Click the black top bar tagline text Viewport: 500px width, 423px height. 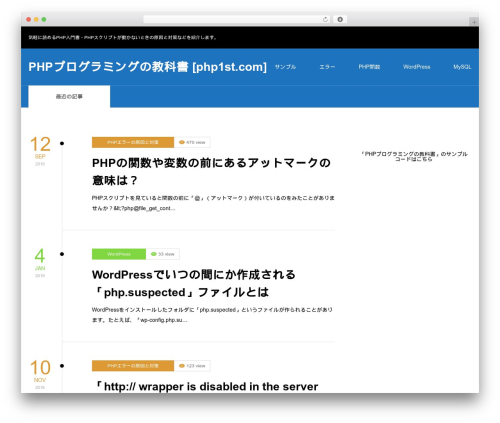point(123,37)
